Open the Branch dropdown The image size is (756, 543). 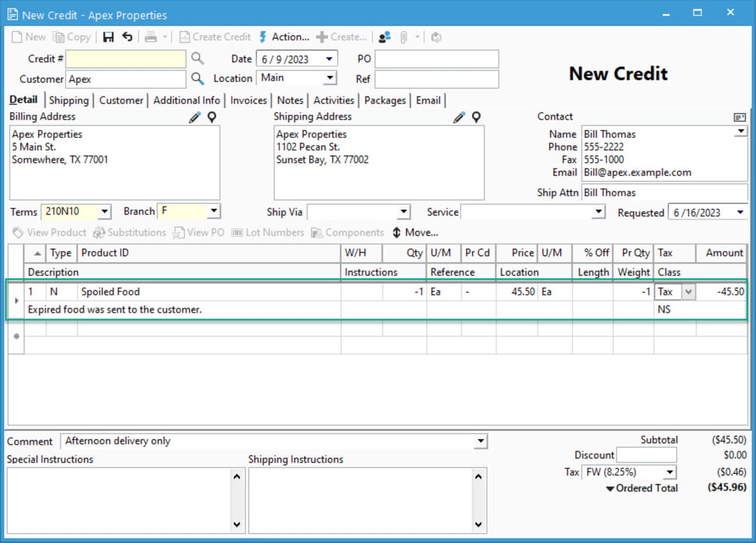click(214, 211)
